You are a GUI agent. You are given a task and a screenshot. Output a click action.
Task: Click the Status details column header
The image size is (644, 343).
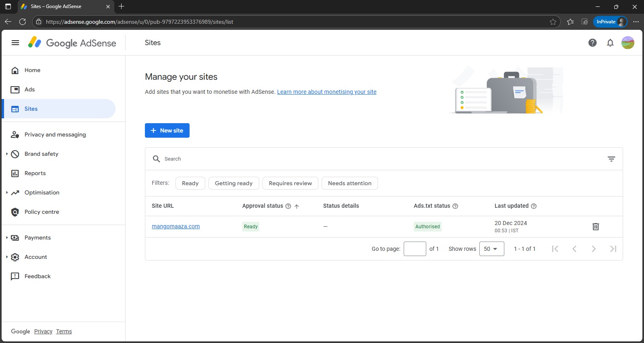[x=341, y=206]
